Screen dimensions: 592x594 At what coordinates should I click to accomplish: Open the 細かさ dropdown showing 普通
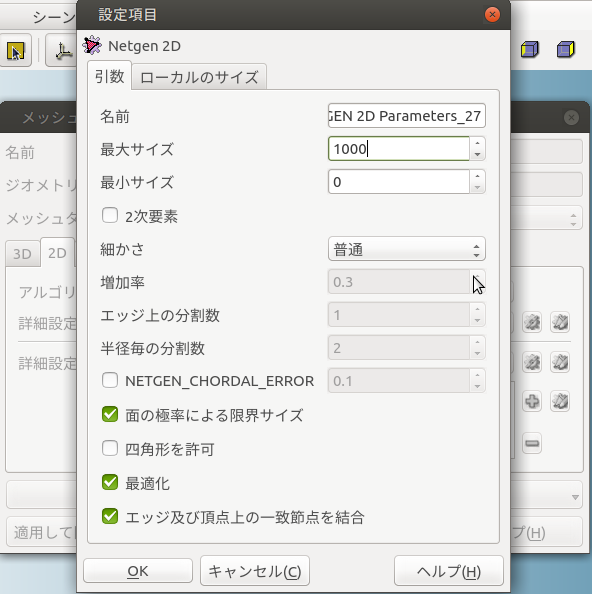[407, 249]
